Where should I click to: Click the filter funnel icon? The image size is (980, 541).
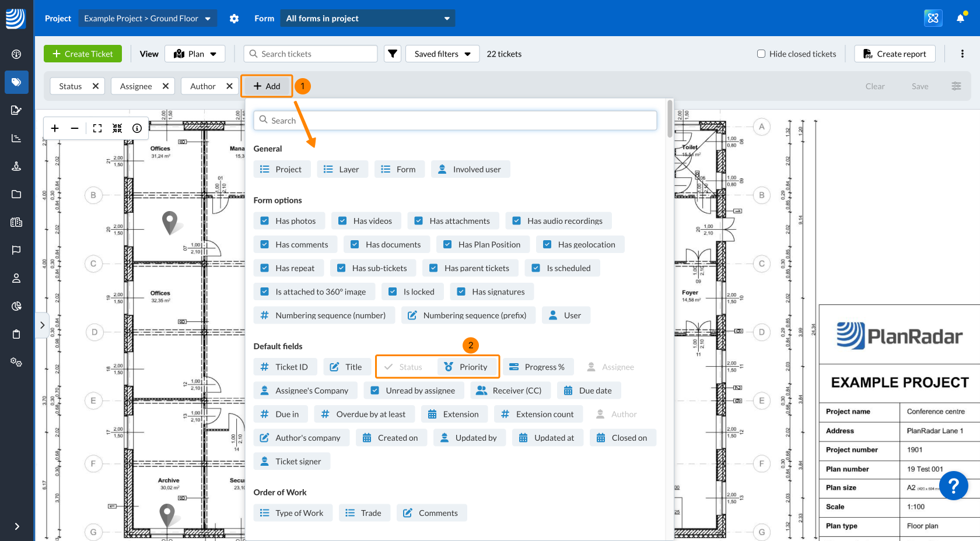click(x=393, y=54)
